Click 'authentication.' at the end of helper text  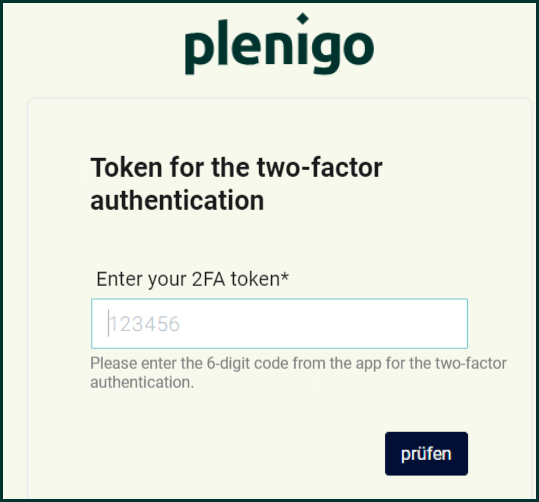click(x=142, y=382)
